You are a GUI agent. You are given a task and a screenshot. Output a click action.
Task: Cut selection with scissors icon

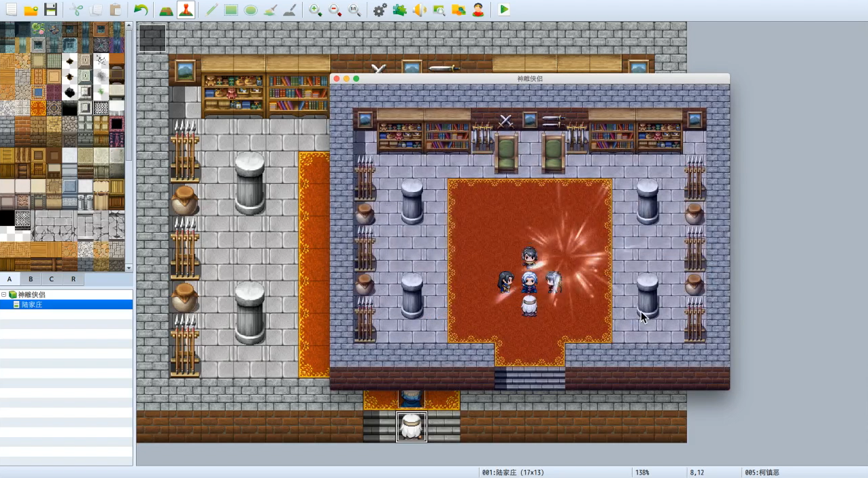pyautogui.click(x=76, y=10)
